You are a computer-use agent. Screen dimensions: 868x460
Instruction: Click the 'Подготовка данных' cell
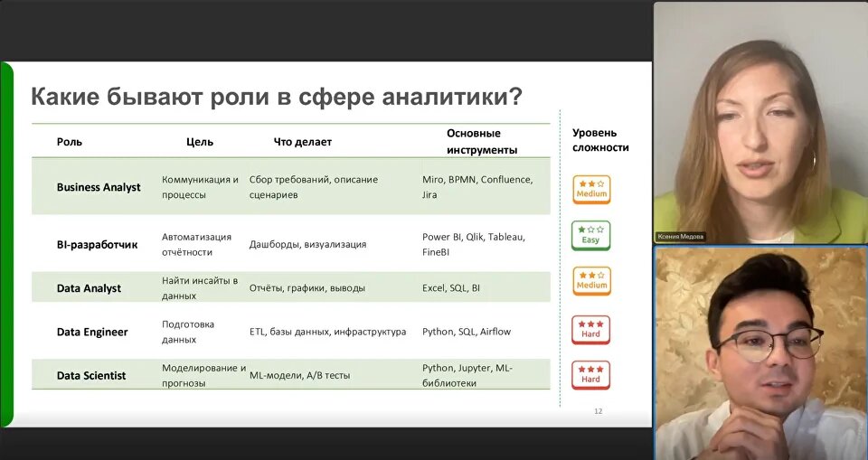pyautogui.click(x=188, y=333)
